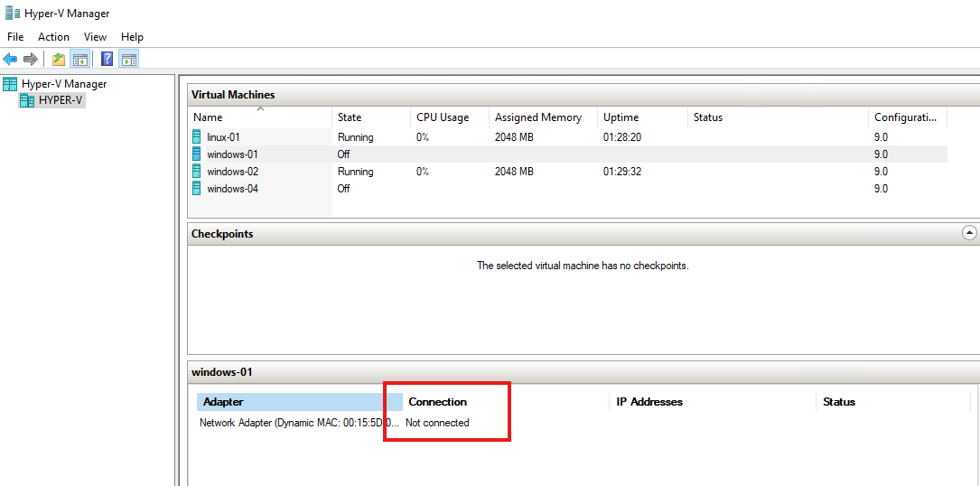Select the Hyper-V Manager root node
The width and height of the screenshot is (980, 486).
[63, 84]
